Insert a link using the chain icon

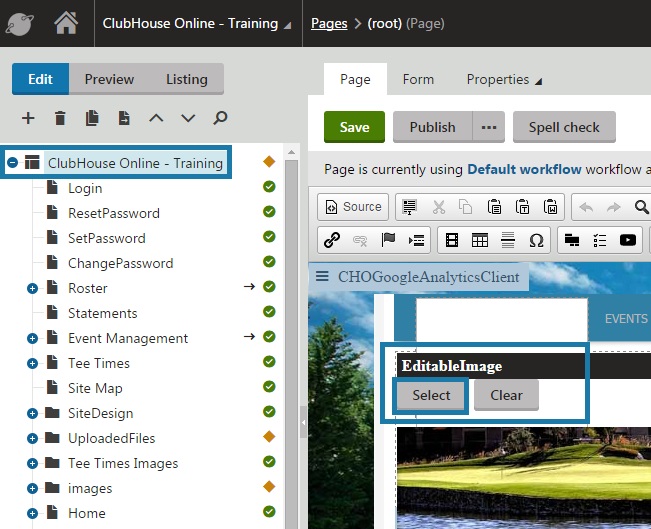coord(332,240)
